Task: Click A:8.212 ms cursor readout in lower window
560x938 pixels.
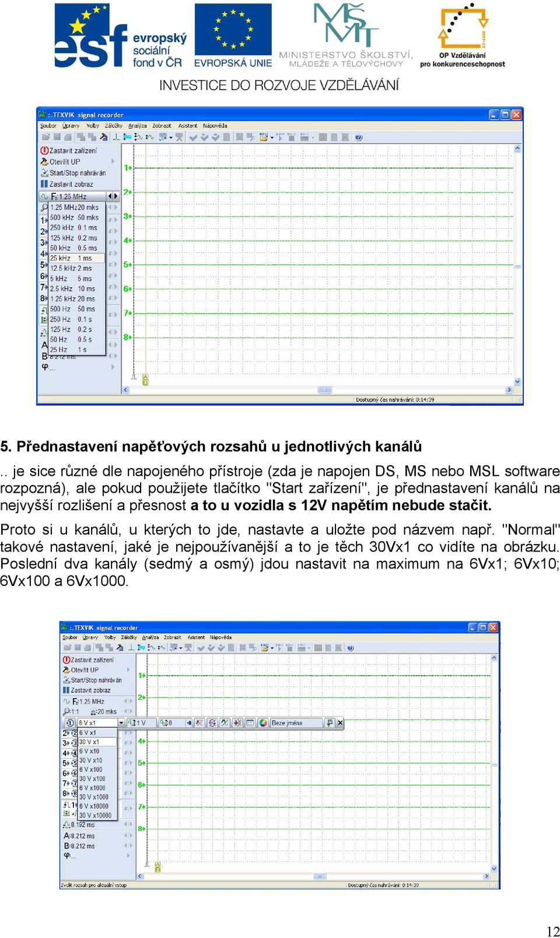Action: click(x=79, y=836)
